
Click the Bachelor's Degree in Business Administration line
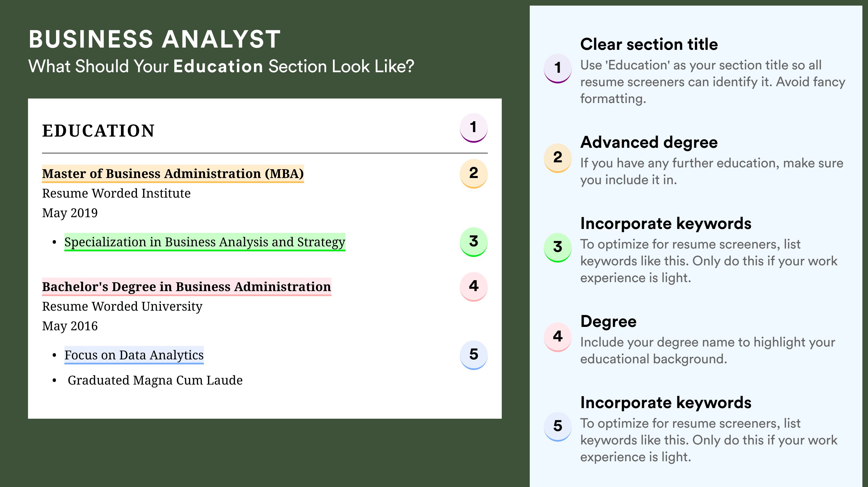[187, 287]
